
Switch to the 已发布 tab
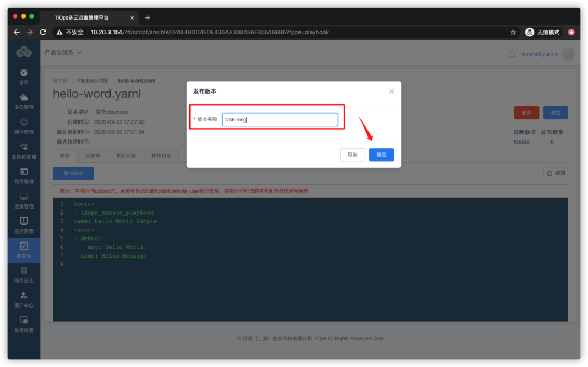(x=93, y=155)
